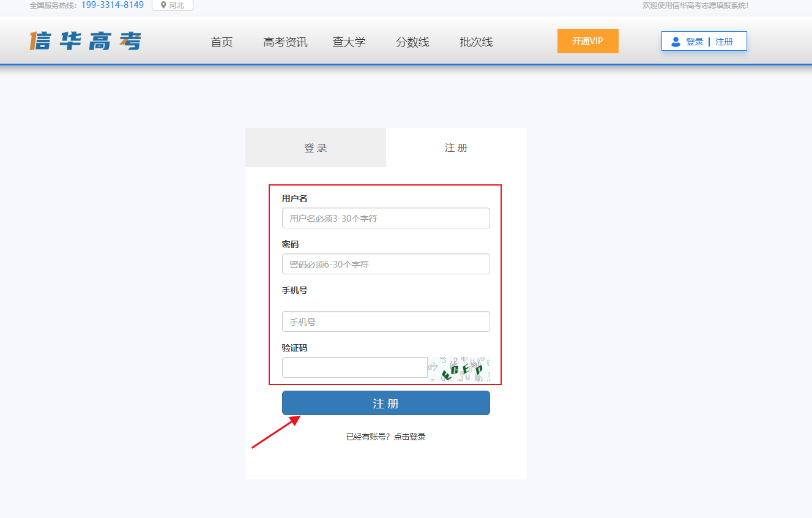Image resolution: width=812 pixels, height=518 pixels.
Task: Click the 登录 link in header
Action: (x=695, y=42)
